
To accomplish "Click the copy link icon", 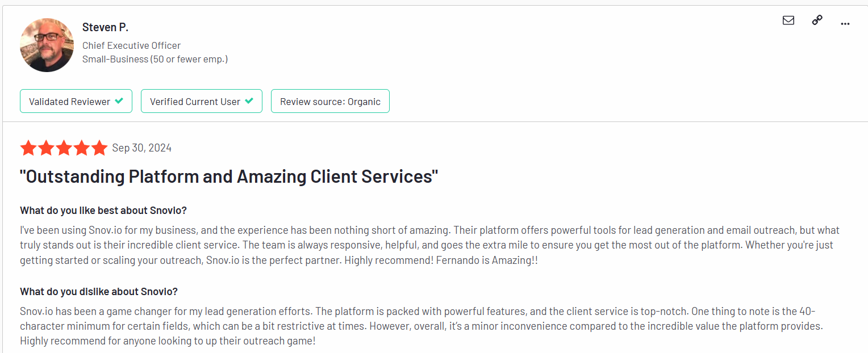I will click(x=817, y=20).
